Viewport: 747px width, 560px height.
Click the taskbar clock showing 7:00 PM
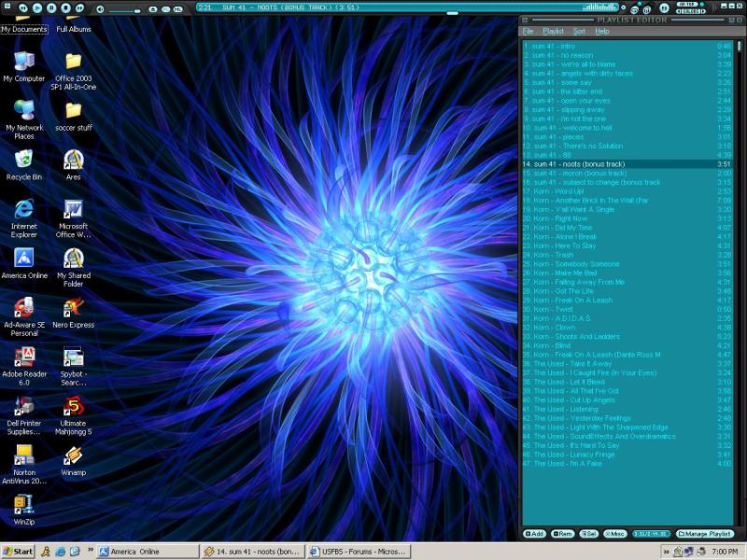pos(725,552)
